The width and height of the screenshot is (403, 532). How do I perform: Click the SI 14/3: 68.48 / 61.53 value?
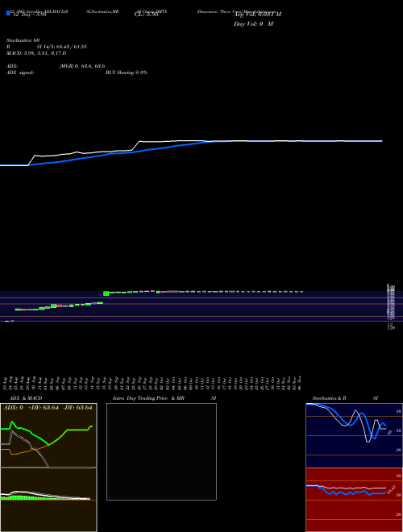[62, 47]
